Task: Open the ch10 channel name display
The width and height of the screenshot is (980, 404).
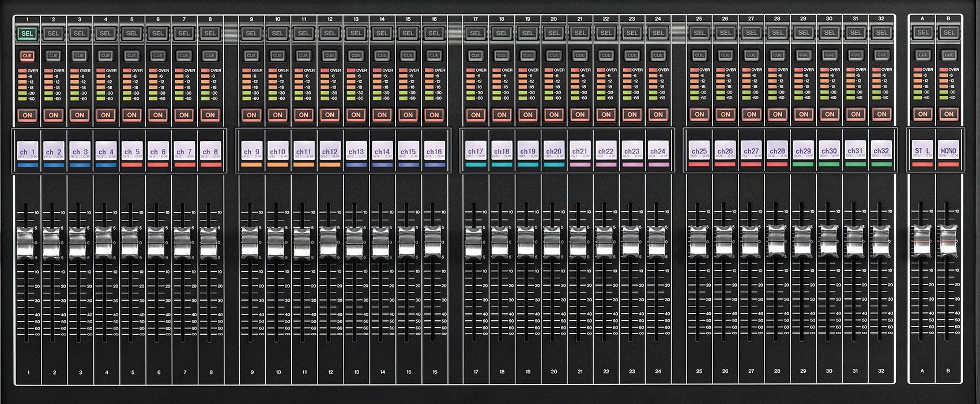Action: (277, 151)
